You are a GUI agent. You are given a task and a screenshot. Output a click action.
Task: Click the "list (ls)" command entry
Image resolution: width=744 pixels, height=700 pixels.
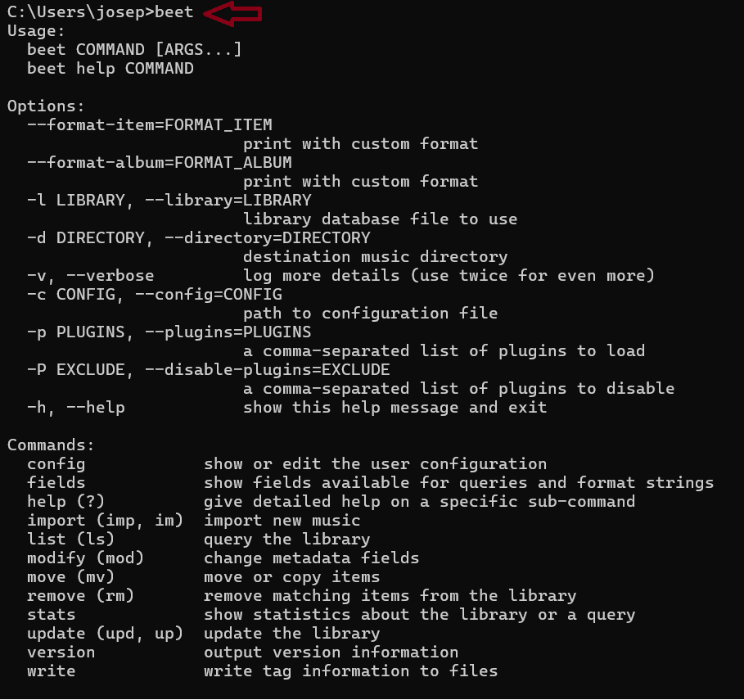click(70, 540)
